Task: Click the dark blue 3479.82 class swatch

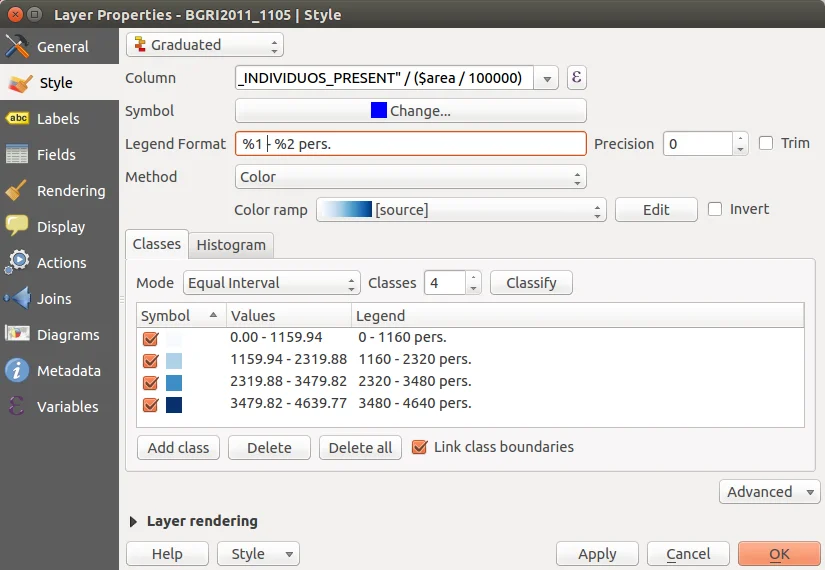Action: click(174, 404)
